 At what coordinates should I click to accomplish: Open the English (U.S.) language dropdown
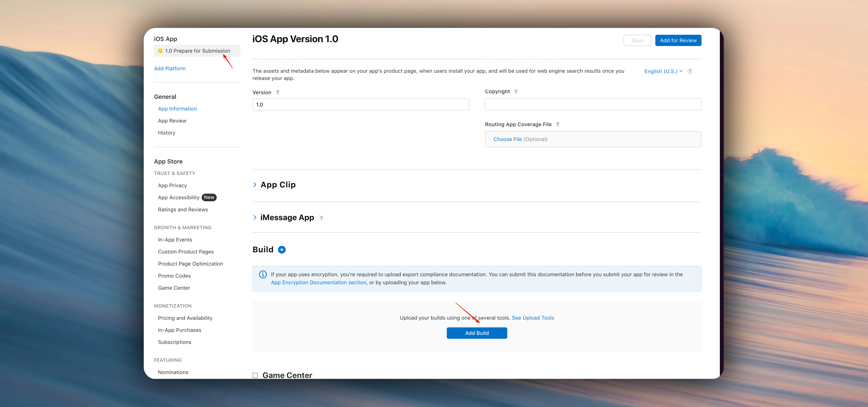tap(663, 71)
